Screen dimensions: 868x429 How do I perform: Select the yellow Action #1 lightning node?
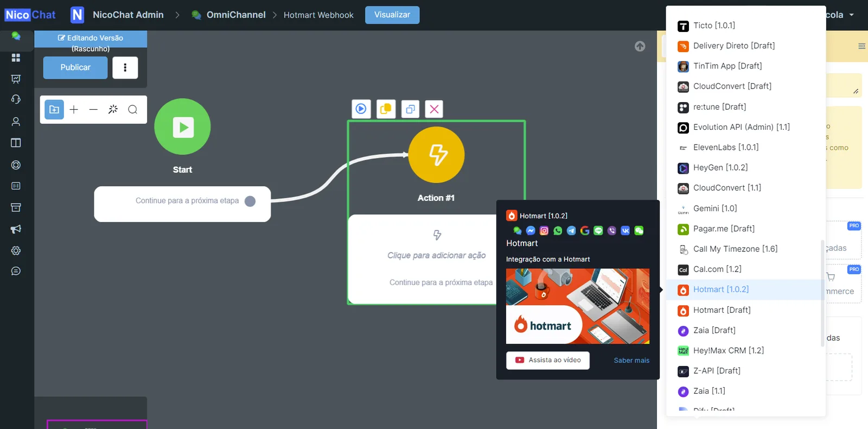click(x=436, y=155)
